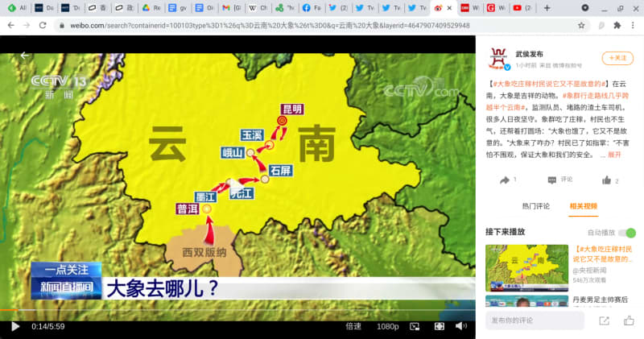
Task: Switch to the Google Docs 'gv' tab
Action: 177,8
